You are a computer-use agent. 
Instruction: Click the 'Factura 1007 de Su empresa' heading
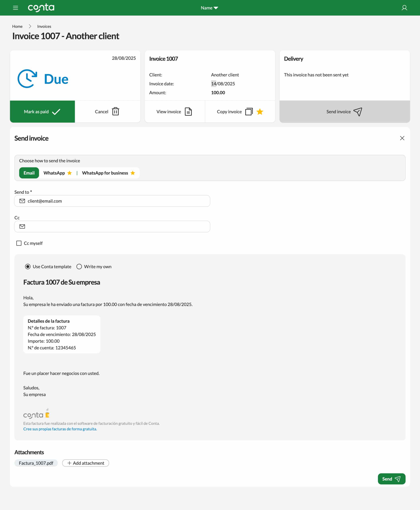point(62,282)
